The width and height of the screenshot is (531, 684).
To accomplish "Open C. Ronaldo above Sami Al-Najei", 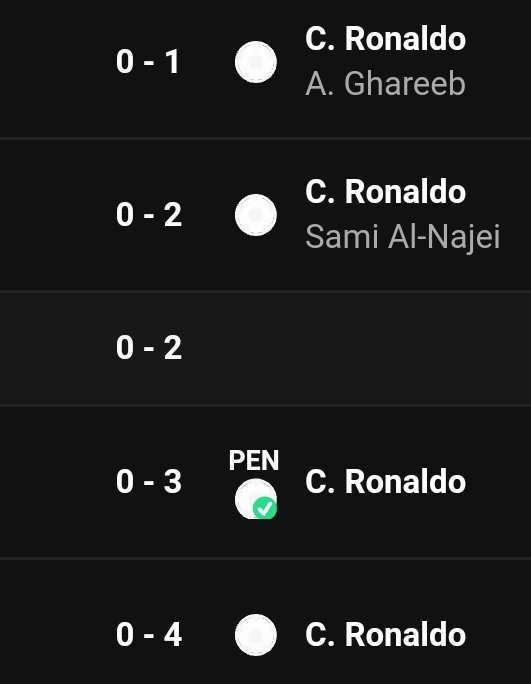I will [x=386, y=192].
